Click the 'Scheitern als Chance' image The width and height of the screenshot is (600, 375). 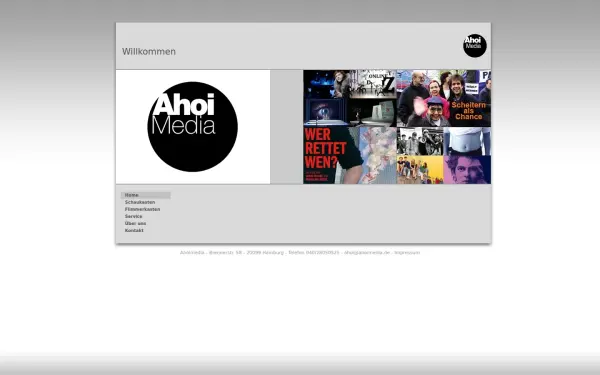[x=444, y=98]
